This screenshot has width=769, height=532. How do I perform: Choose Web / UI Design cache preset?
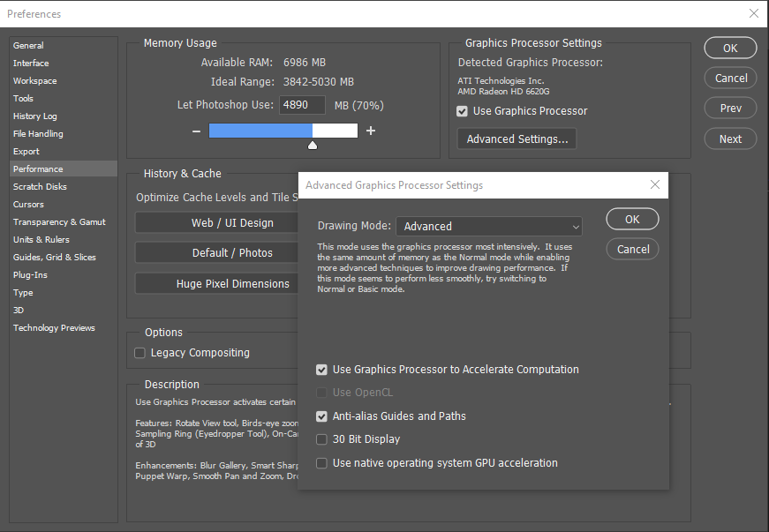pos(217,223)
